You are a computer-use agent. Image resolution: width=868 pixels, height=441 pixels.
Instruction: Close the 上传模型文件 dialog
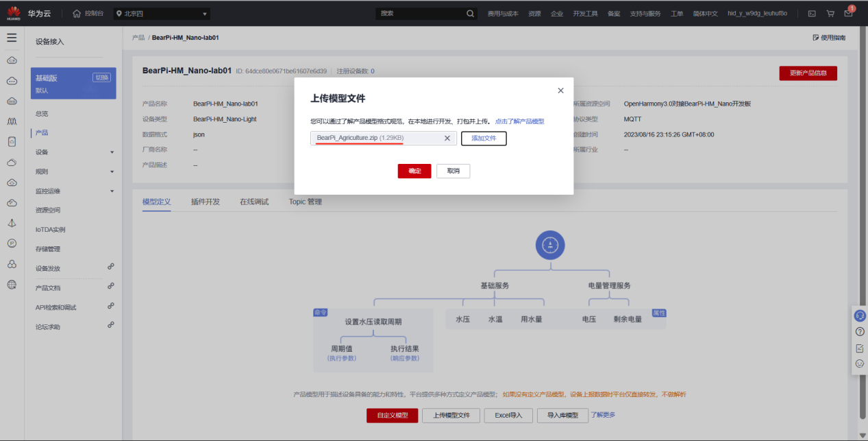click(560, 91)
